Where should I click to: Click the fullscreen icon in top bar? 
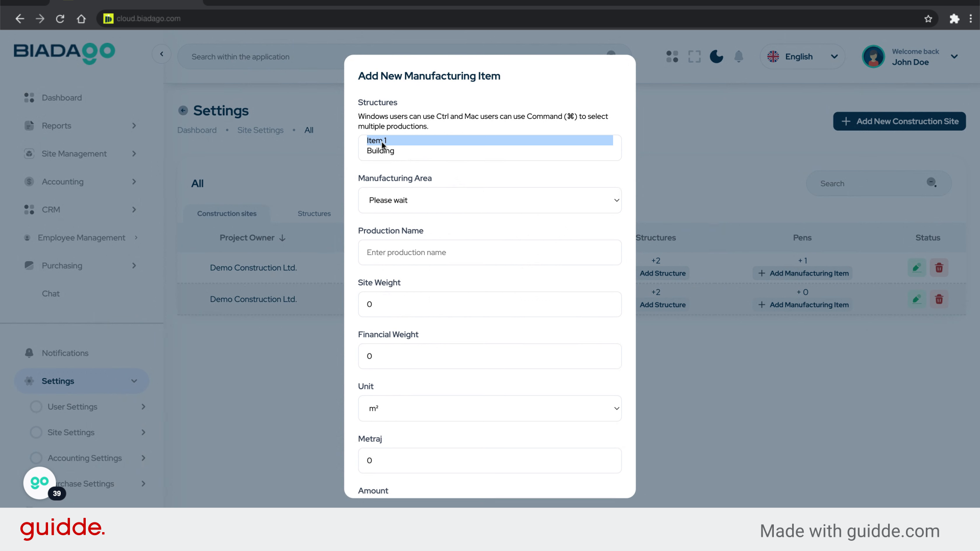tap(694, 57)
